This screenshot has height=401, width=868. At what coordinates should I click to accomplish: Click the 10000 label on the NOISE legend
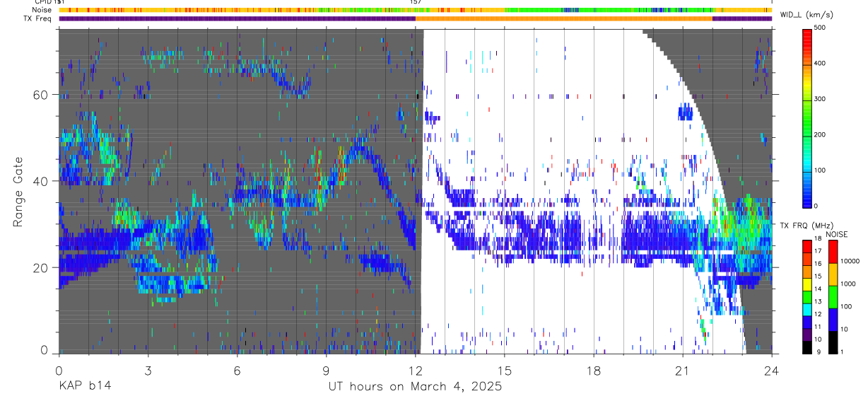850,261
